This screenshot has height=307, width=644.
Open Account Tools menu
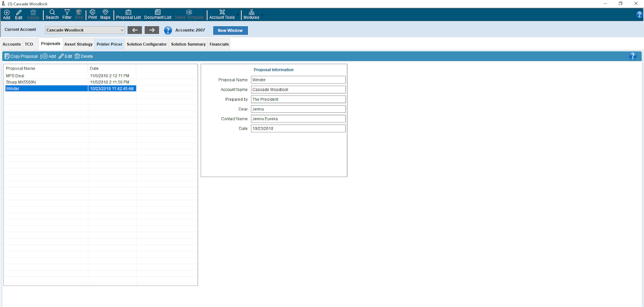coord(222,15)
